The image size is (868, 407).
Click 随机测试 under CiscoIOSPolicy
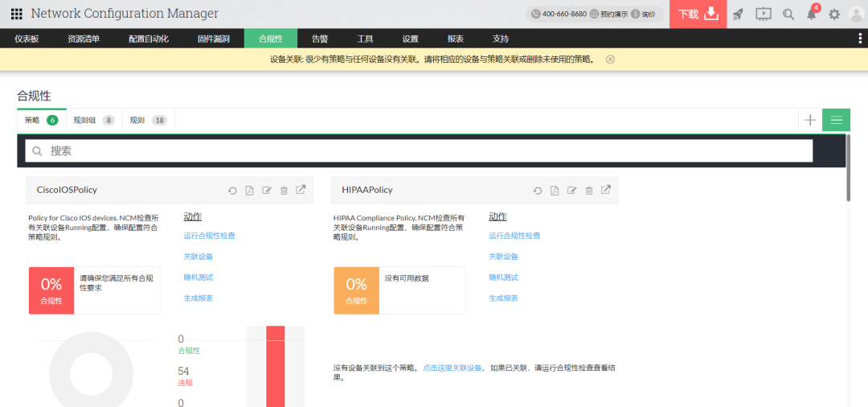(x=199, y=277)
